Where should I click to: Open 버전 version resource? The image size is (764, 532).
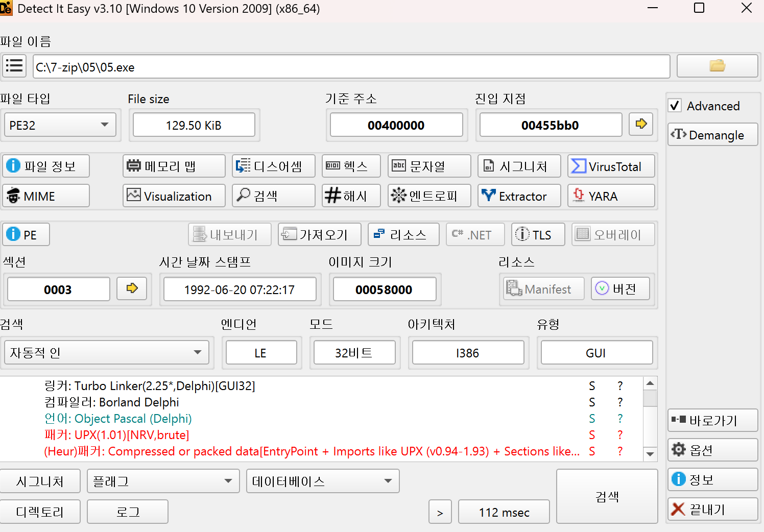620,288
